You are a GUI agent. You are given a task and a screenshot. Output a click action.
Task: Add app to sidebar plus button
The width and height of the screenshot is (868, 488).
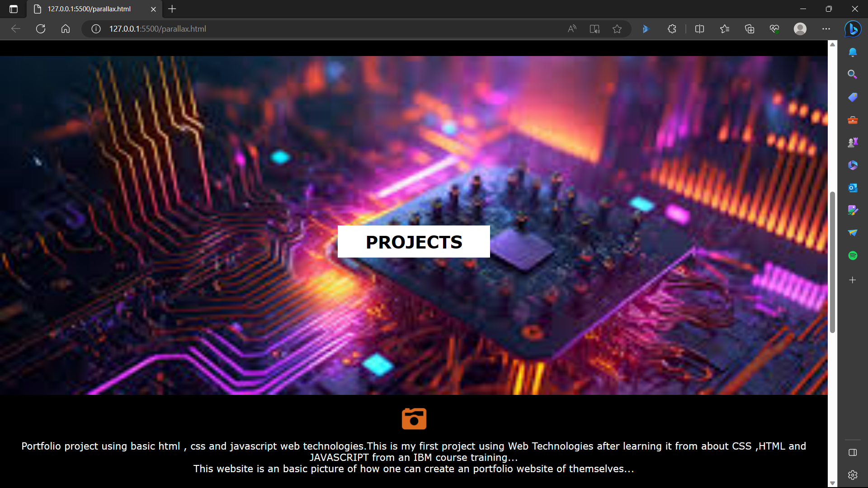(852, 280)
